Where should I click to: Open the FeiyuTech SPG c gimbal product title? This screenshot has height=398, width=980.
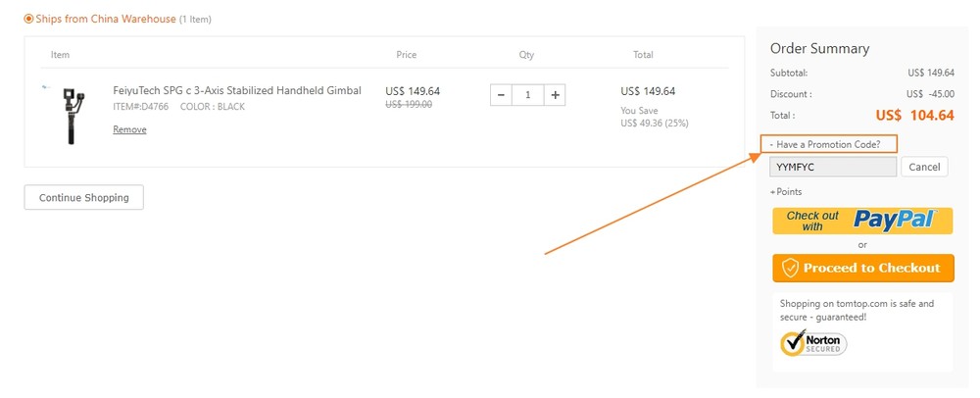237,90
